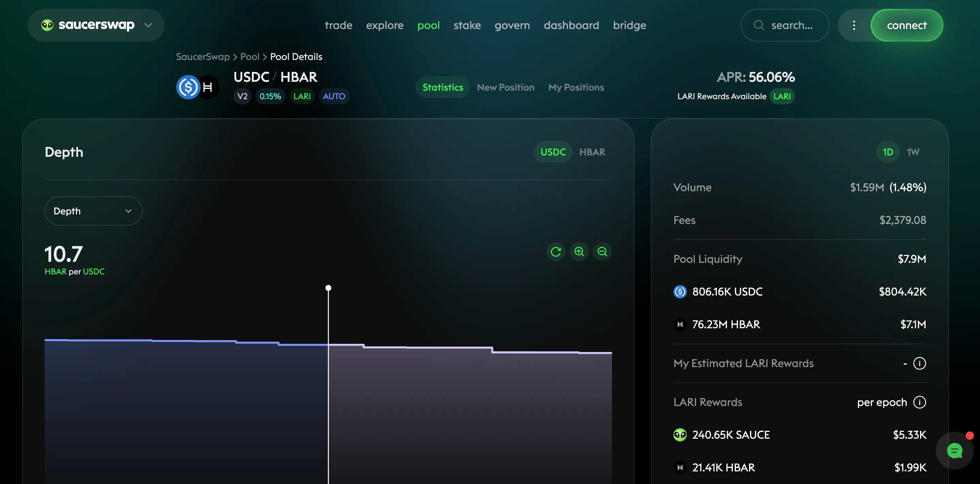Follow the Pool breadcrumb link
The height and width of the screenshot is (484, 980).
pos(249,57)
